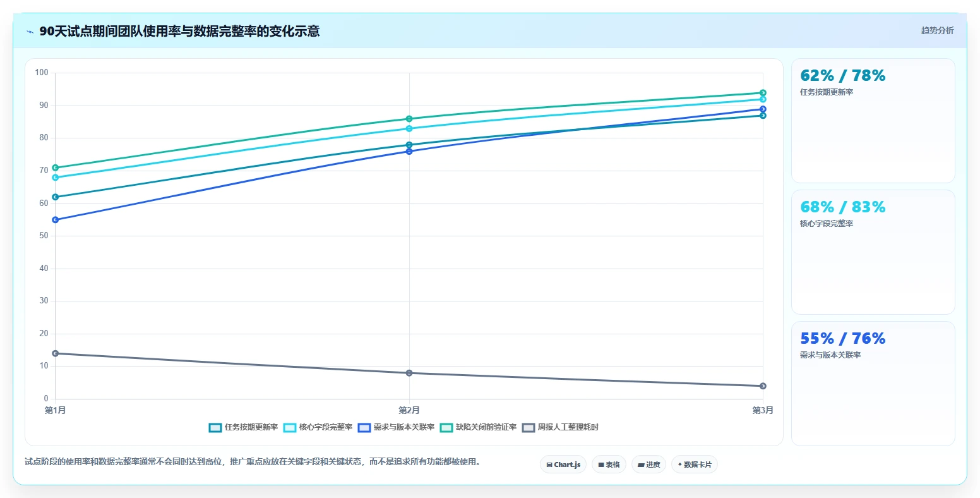Toggle the 核心字段完整率 legend item
The image size is (980, 498).
pos(318,427)
